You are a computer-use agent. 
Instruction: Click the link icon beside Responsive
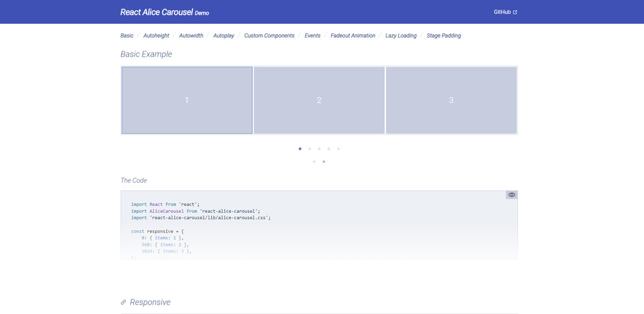coord(123,303)
